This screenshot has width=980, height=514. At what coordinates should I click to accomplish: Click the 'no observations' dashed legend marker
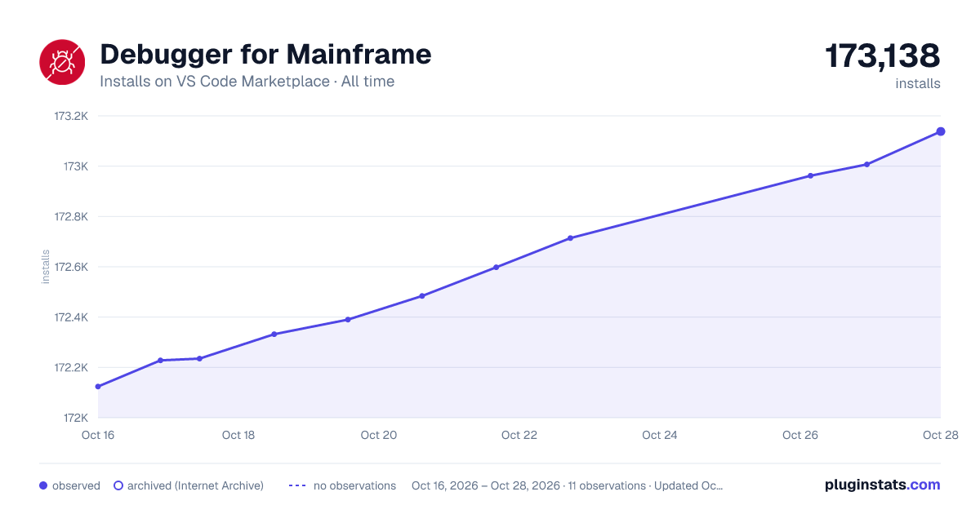(297, 485)
